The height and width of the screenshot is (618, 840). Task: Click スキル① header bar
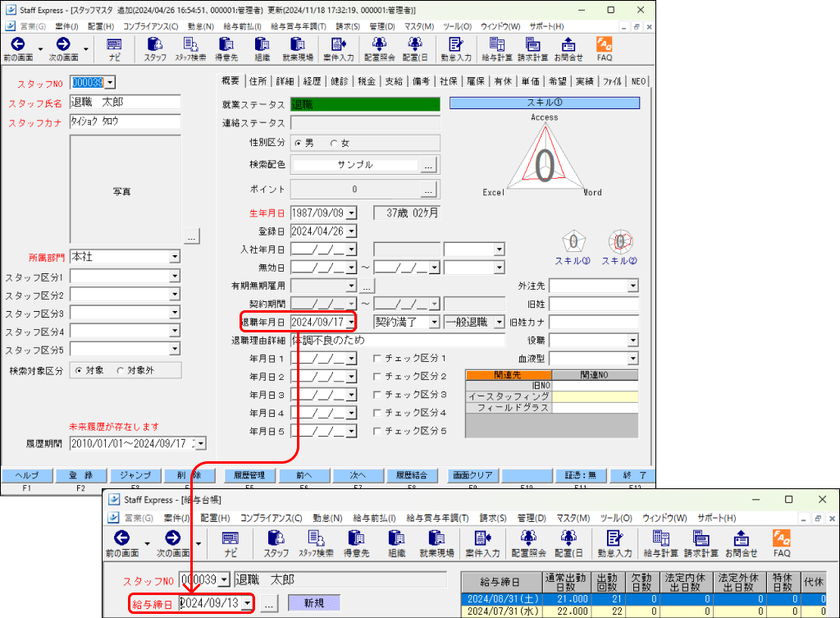pyautogui.click(x=545, y=103)
